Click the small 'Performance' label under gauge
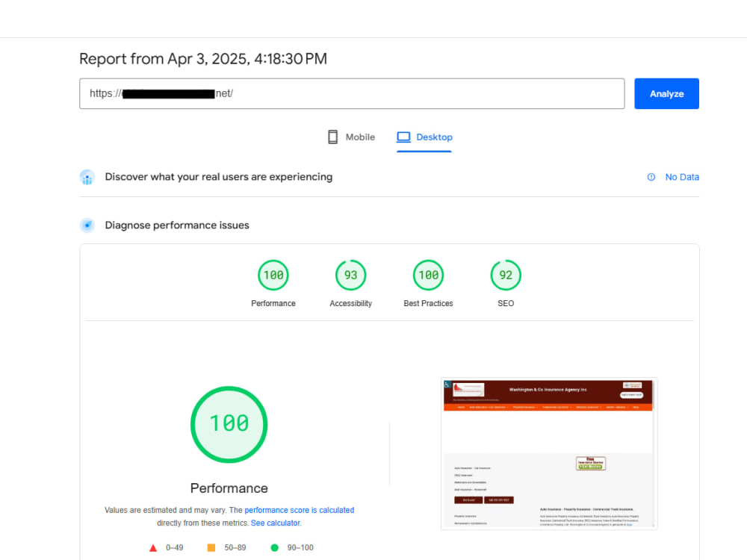The image size is (747, 560). pos(273,303)
